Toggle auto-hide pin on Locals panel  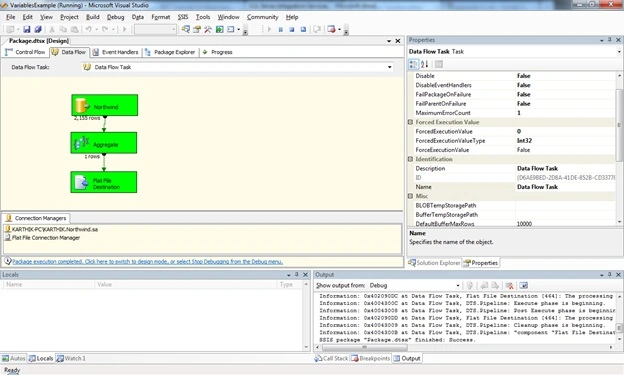297,275
